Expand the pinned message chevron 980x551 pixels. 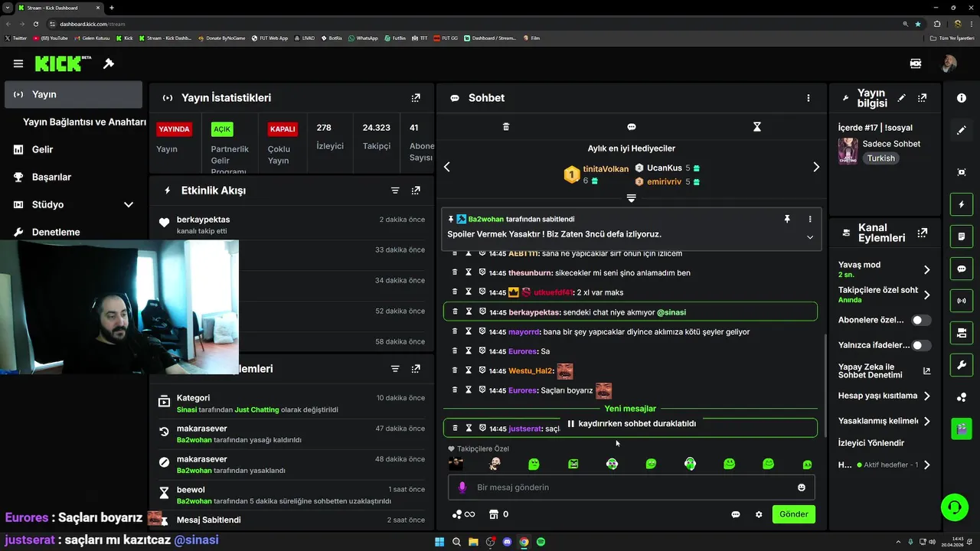tap(810, 237)
